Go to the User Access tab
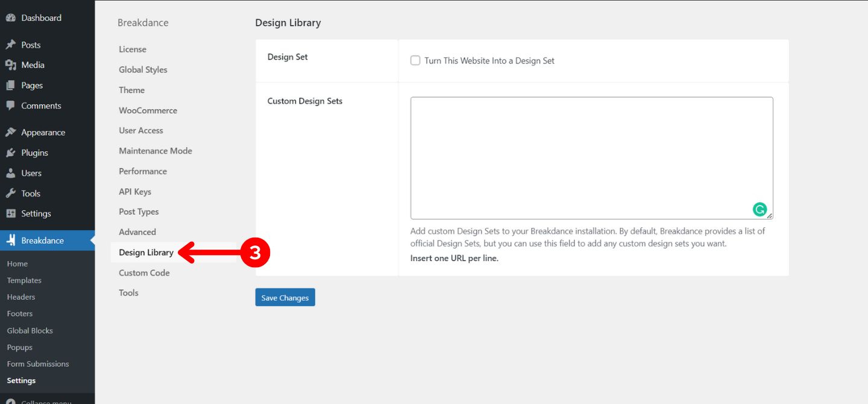Viewport: 868px width, 404px height. click(140, 130)
